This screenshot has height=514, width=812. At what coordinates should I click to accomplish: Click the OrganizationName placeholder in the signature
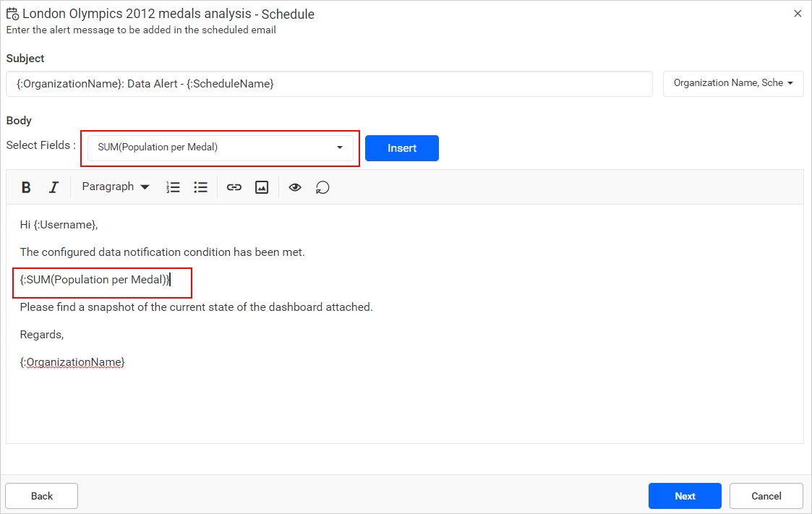click(72, 361)
